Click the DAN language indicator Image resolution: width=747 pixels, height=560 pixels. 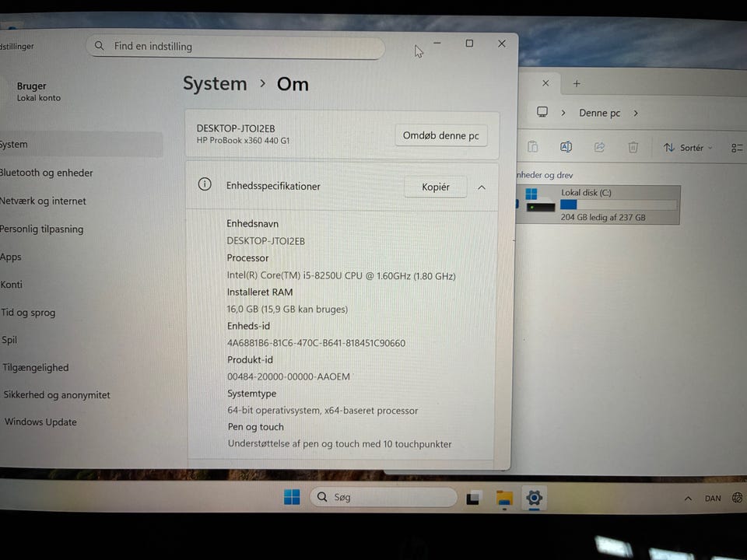click(713, 499)
